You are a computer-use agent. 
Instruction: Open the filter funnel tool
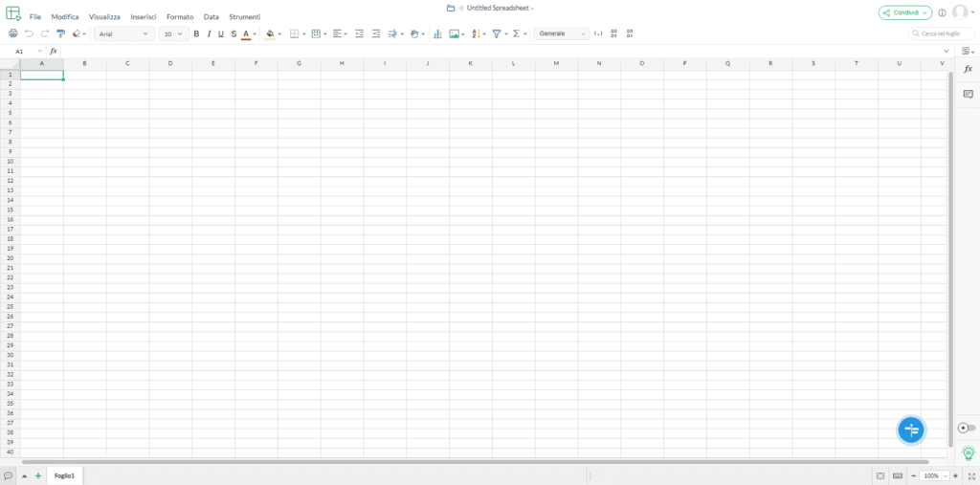coord(497,33)
